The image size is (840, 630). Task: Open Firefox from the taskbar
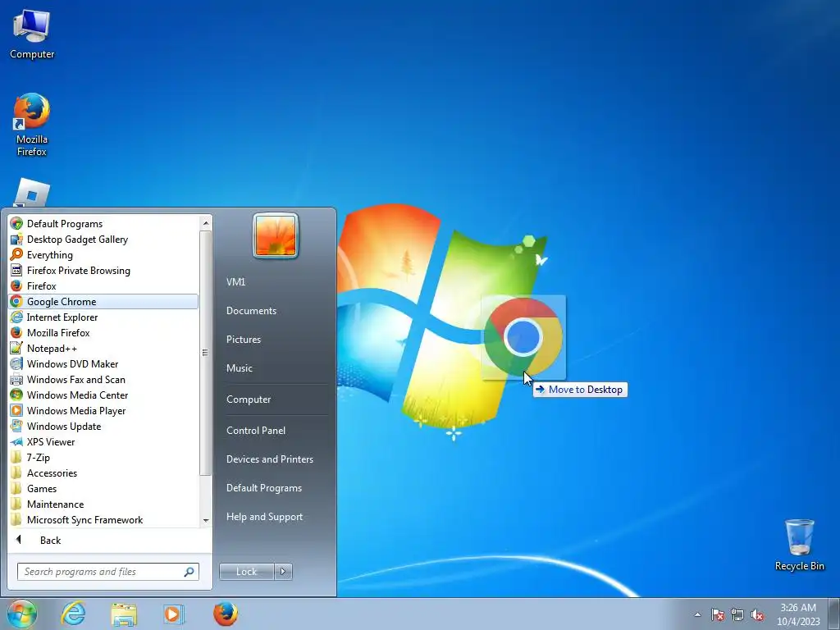[225, 614]
